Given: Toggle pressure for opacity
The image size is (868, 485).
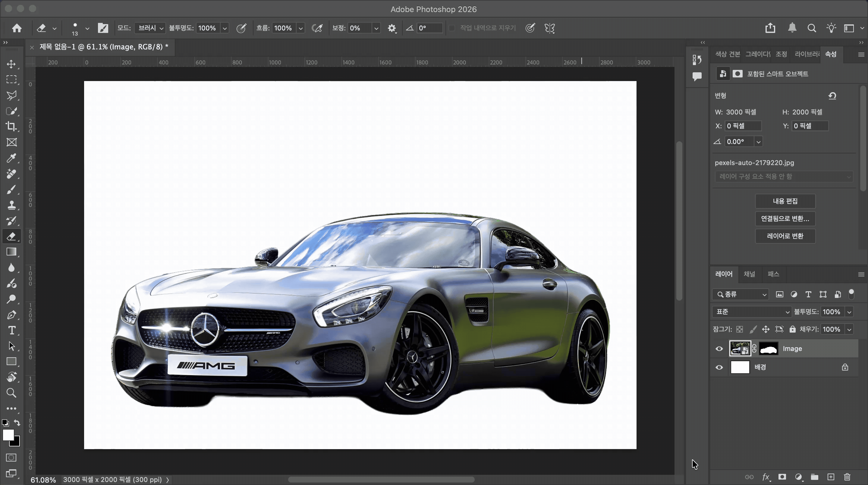Looking at the screenshot, I should pyautogui.click(x=241, y=28).
